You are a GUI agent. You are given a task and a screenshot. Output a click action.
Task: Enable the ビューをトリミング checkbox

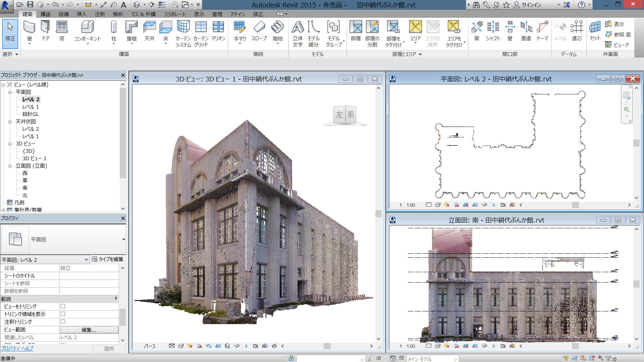pyautogui.click(x=63, y=306)
